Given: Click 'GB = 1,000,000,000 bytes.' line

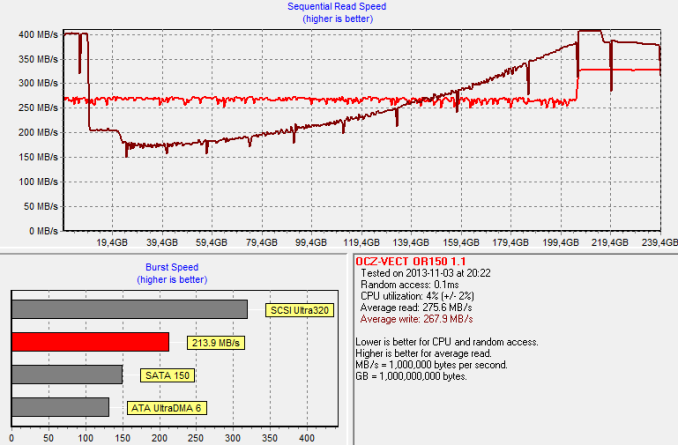Looking at the screenshot, I should [411, 377].
